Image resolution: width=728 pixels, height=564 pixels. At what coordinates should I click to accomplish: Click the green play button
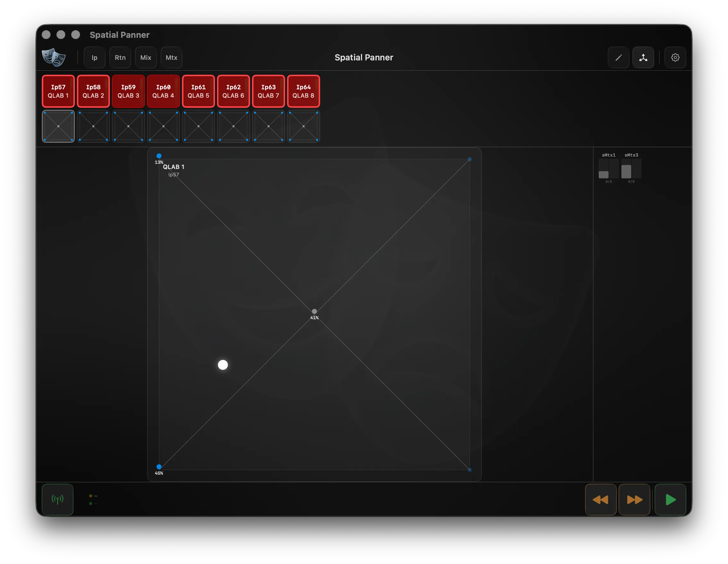coord(670,499)
